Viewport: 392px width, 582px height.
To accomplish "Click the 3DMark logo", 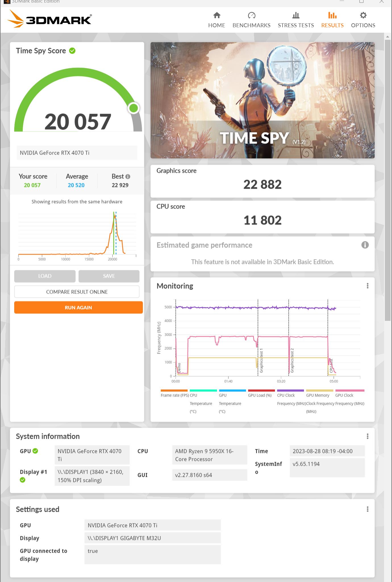I will 49,19.
